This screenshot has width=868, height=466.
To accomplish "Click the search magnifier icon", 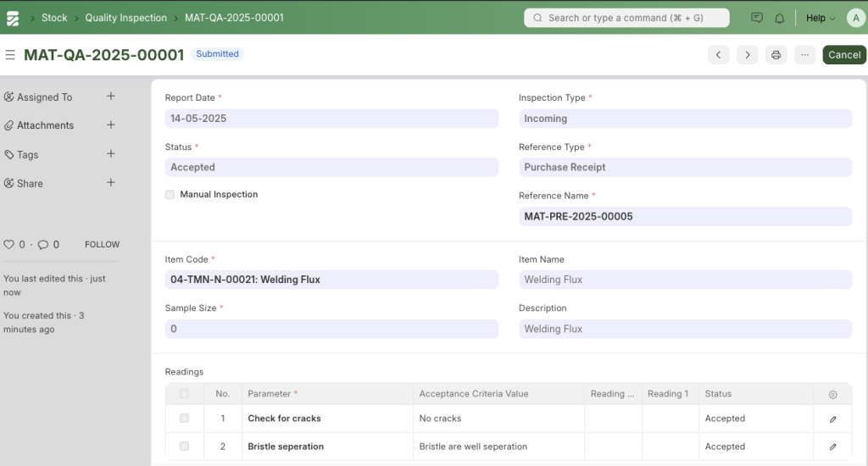I will [x=537, y=18].
